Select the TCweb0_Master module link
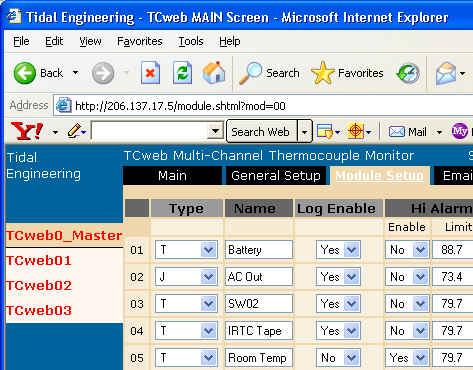The width and height of the screenshot is (473, 370). click(x=64, y=235)
